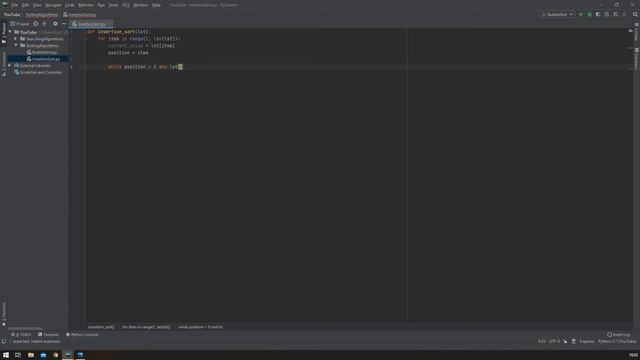Select InsertionSort.py in the project tree
This screenshot has height=360, width=640.
43,59
